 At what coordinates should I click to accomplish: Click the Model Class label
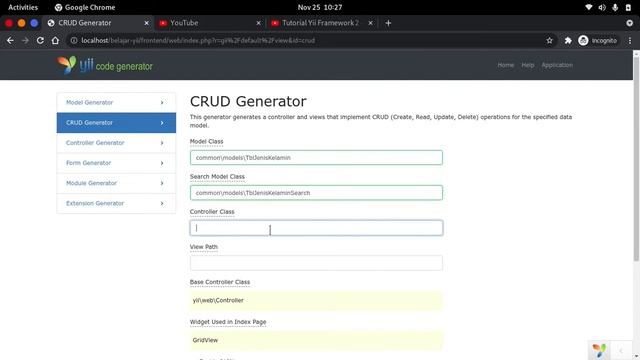point(207,141)
